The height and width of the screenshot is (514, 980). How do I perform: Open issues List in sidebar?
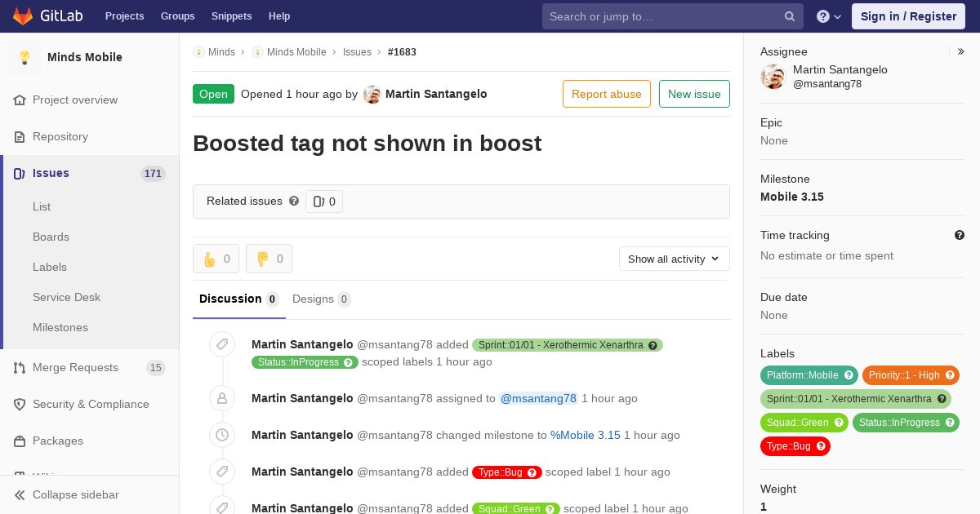pos(42,206)
